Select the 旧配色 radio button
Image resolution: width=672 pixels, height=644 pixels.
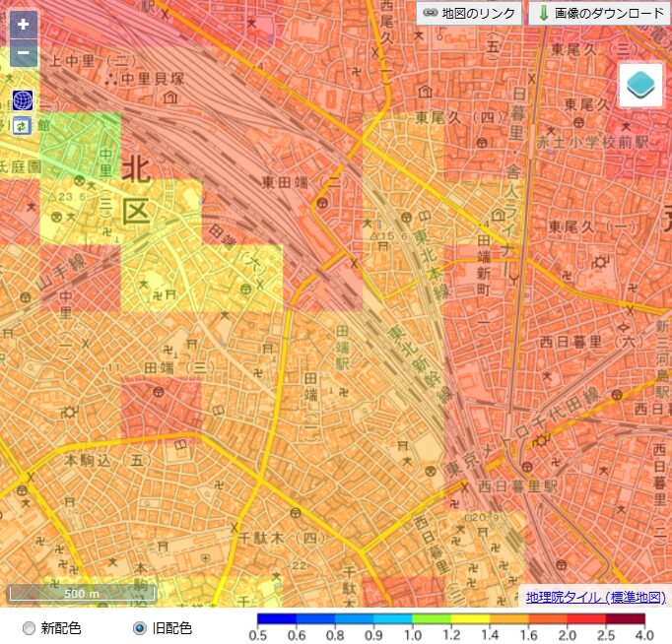coord(139,627)
